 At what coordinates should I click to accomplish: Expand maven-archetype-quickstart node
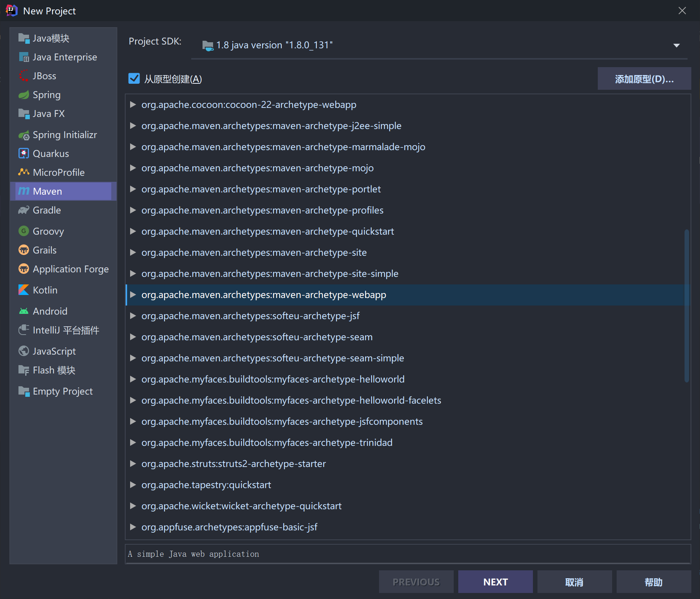(133, 231)
